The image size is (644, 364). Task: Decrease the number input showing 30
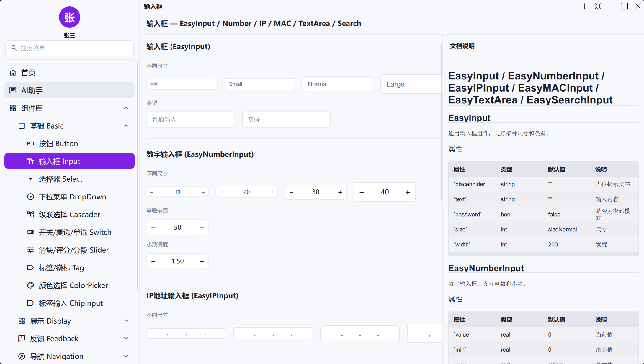291,192
